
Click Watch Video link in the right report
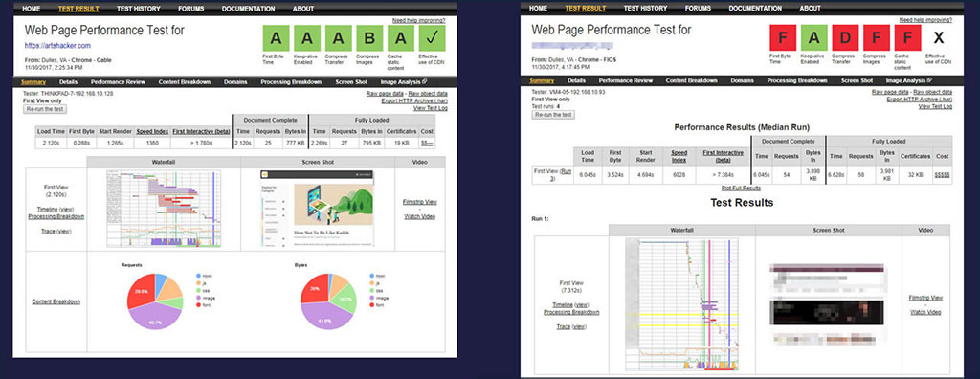925,312
